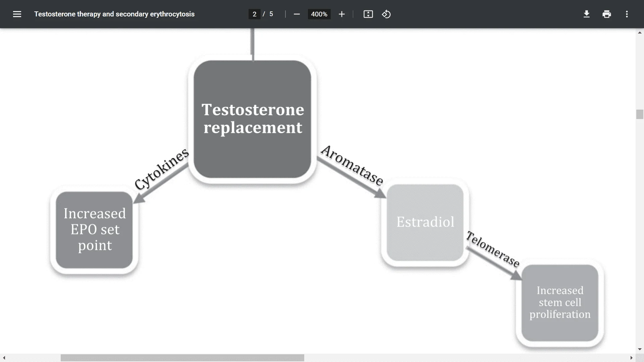Click the scroll right arrow

point(631,358)
